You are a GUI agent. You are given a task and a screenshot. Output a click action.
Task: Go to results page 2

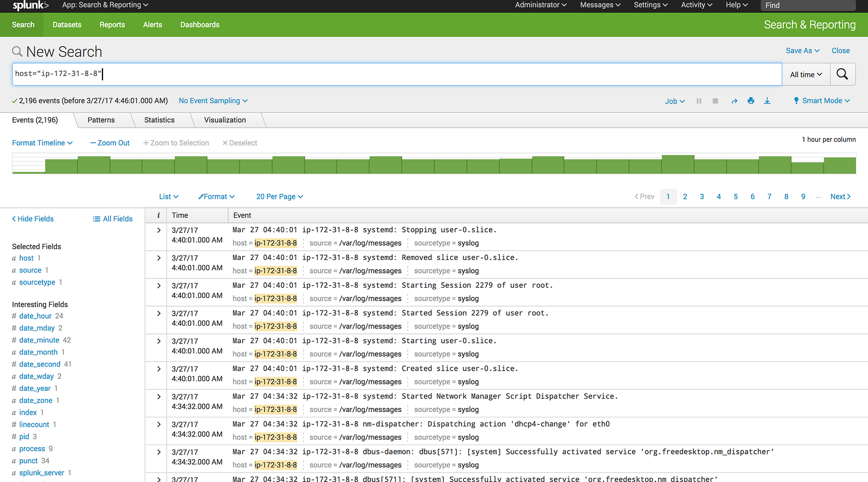tap(685, 196)
